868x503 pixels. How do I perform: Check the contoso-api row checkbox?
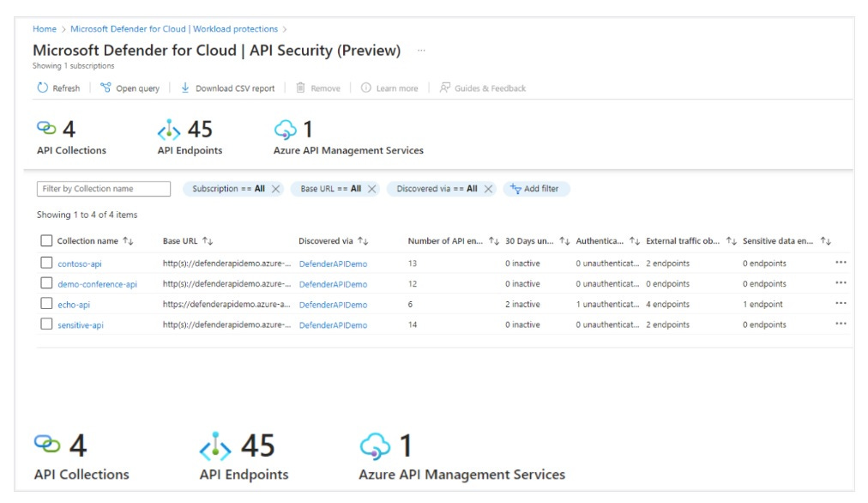pyautogui.click(x=46, y=263)
